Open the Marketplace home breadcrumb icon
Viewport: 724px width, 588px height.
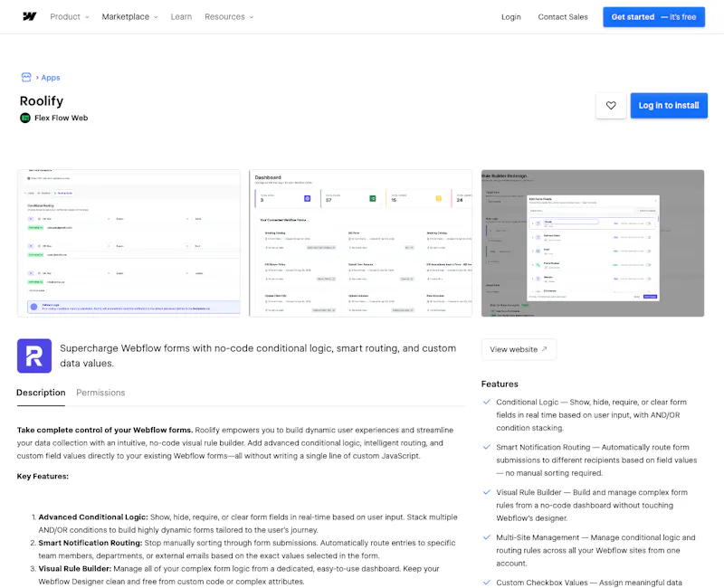coord(26,77)
